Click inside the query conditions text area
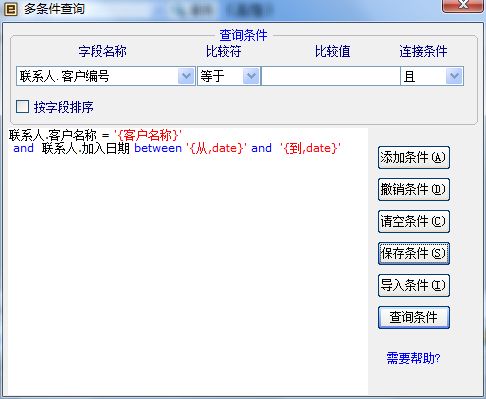The height and width of the screenshot is (399, 486). click(x=188, y=261)
